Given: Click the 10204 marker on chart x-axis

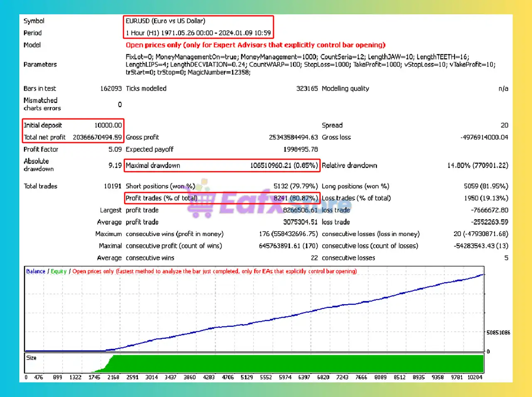Looking at the screenshot, I should pos(475,377).
